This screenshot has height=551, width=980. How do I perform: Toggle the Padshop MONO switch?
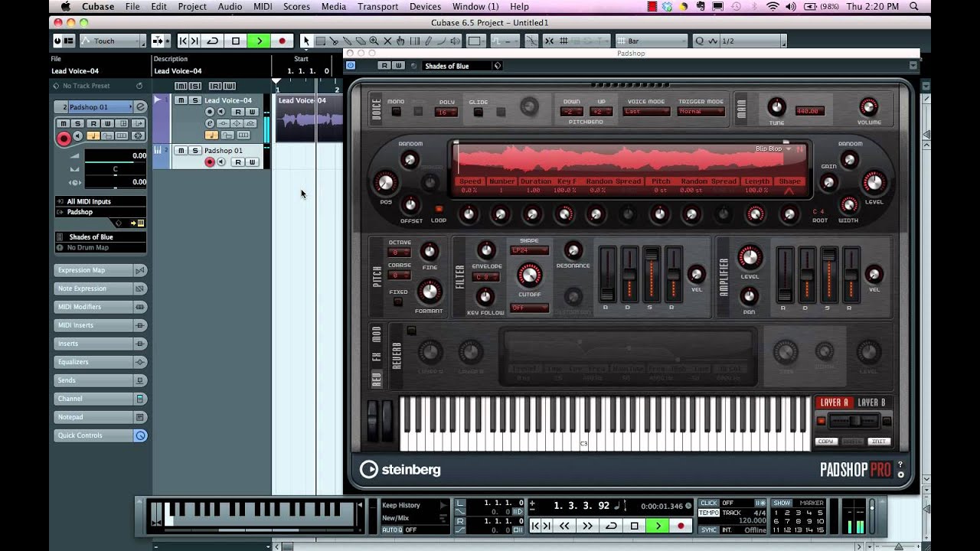pyautogui.click(x=396, y=112)
